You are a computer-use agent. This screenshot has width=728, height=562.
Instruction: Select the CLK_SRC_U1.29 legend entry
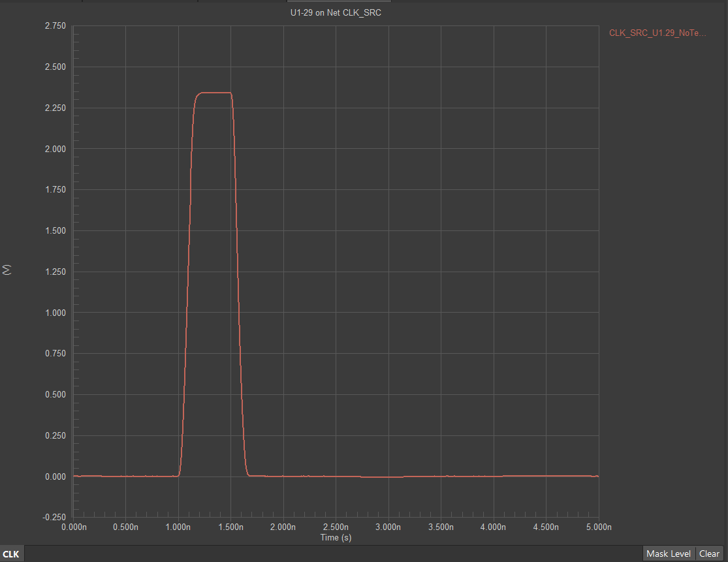click(x=657, y=33)
